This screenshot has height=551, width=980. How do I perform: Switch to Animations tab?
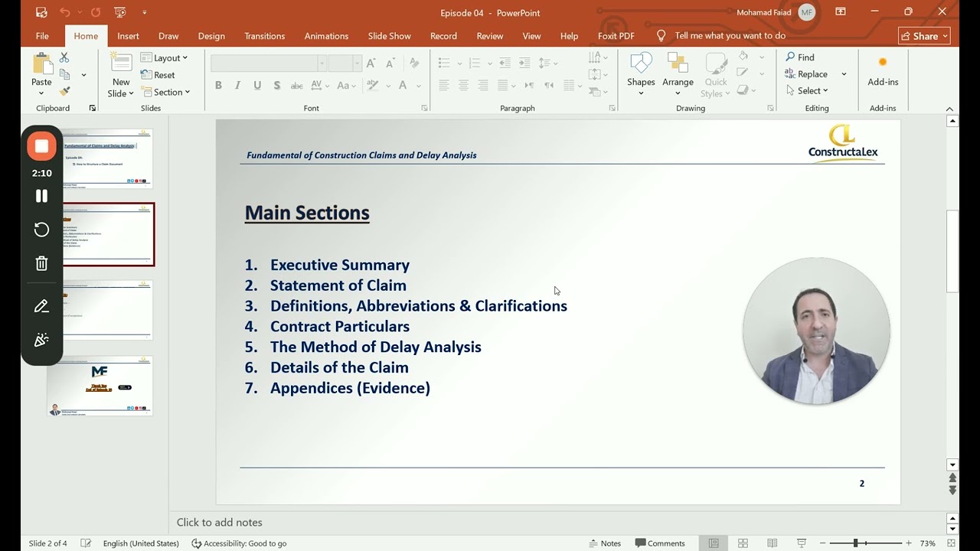(326, 36)
